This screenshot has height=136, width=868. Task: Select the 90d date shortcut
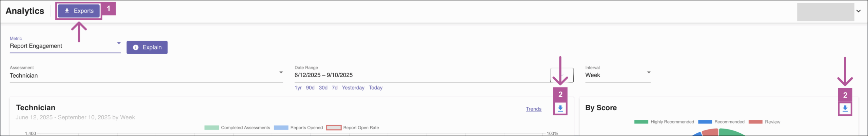tap(310, 88)
